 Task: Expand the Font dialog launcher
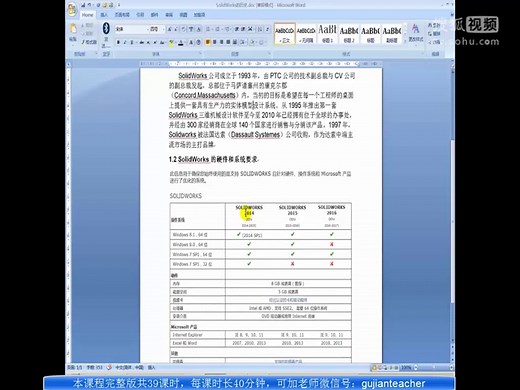coord(200,54)
